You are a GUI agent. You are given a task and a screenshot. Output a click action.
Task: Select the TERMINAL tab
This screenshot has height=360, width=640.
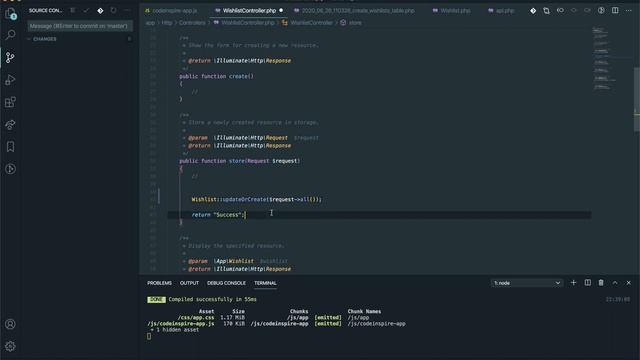pyautogui.click(x=265, y=283)
